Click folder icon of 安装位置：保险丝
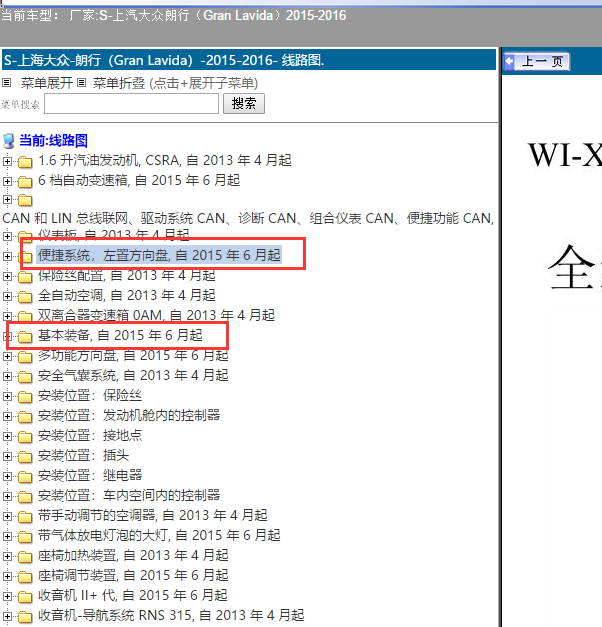Viewport: 602px width, 627px height. click(x=25, y=397)
